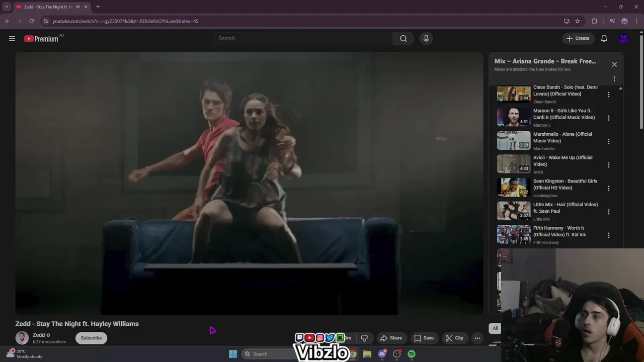Viewport: 644px width, 362px height.
Task: Open options for Maroon 5 Girls Like You
Action: click(x=609, y=118)
